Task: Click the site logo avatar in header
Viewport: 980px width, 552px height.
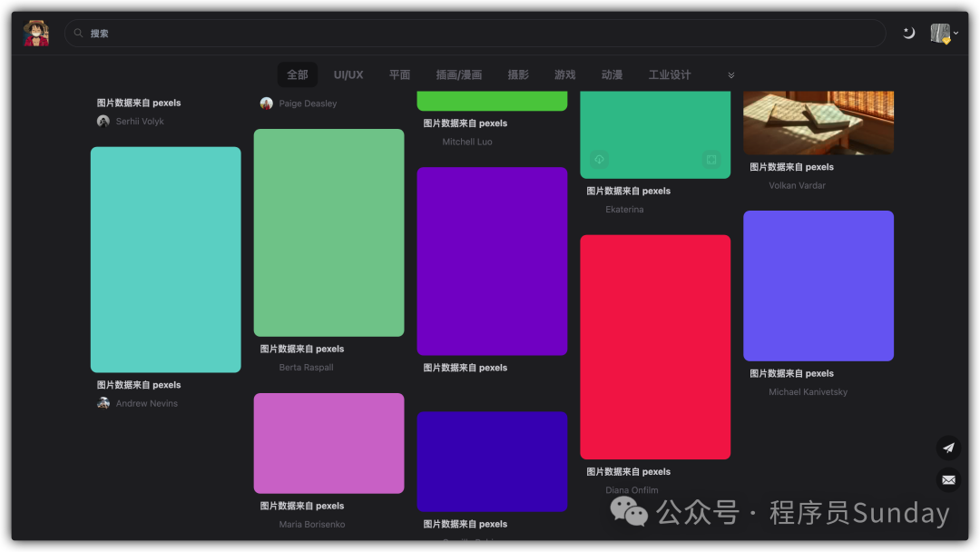Action: pos(36,33)
